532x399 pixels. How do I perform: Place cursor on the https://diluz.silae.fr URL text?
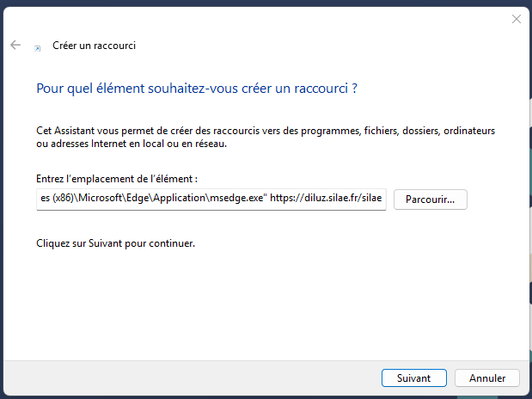click(327, 199)
